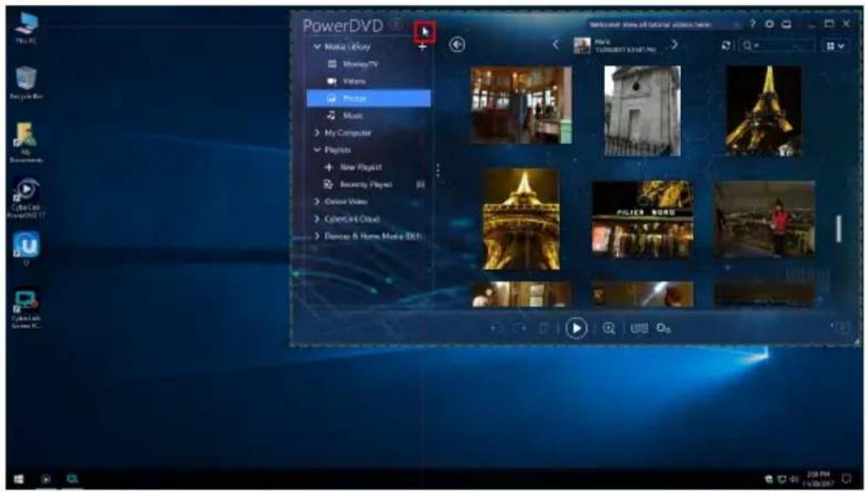
Task: Open the Windows Start menu
Action: [x=18, y=479]
